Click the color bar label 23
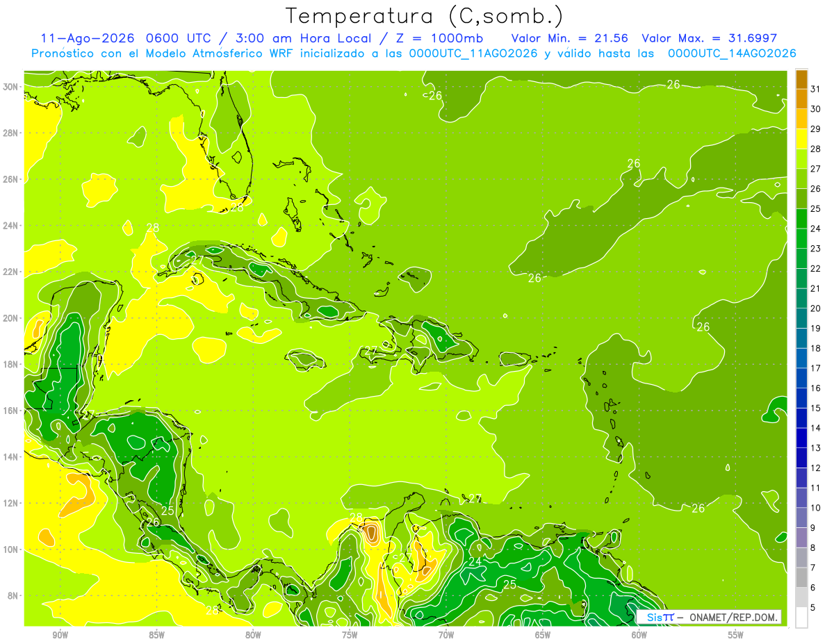 click(816, 249)
